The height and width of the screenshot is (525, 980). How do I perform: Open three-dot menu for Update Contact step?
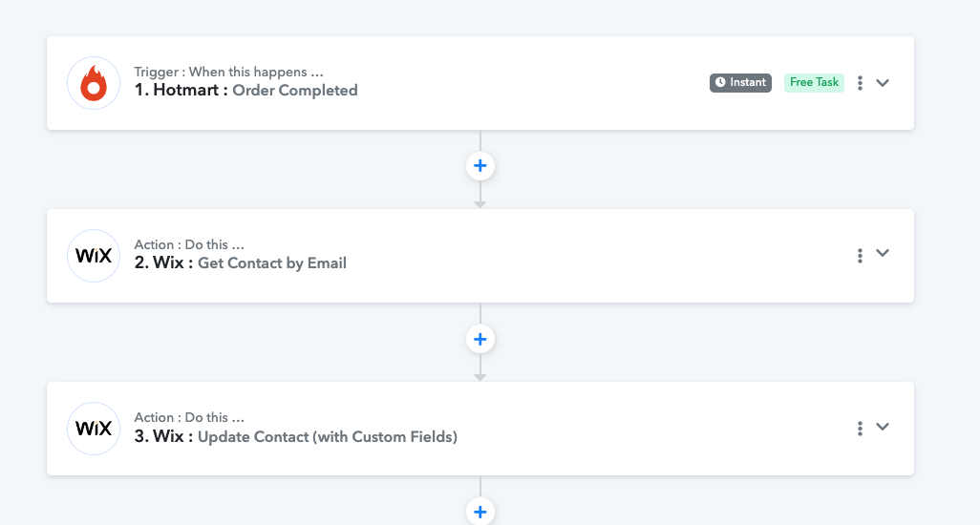coord(860,429)
